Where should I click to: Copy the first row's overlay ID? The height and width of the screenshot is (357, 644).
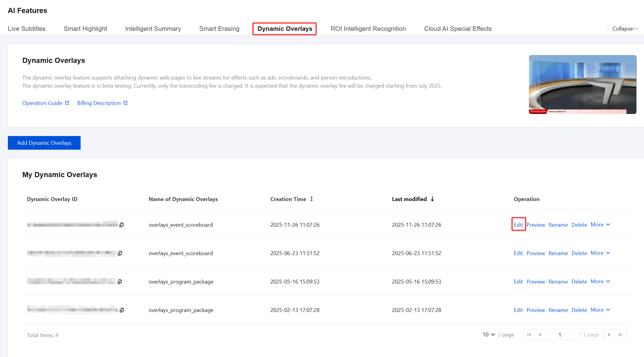121,225
